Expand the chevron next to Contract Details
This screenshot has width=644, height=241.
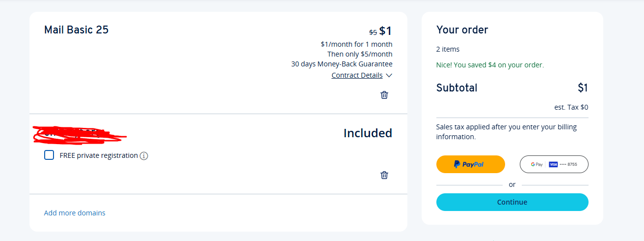click(x=389, y=75)
